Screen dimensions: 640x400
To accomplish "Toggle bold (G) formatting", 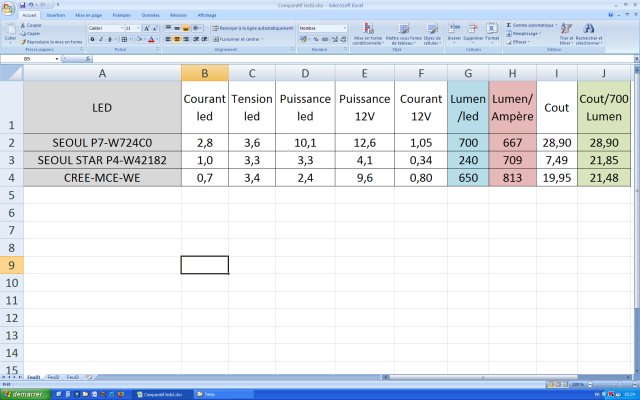I will [x=93, y=39].
